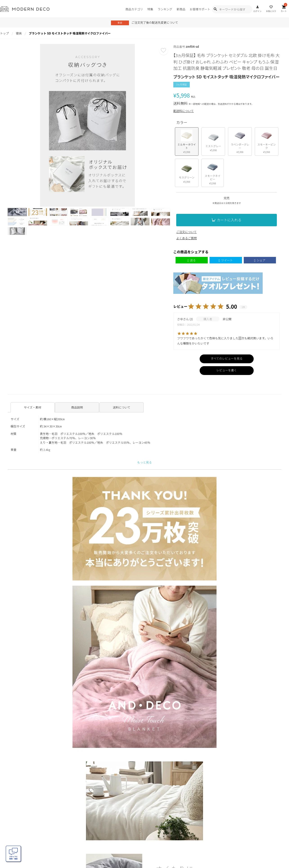The width and height of the screenshot is (289, 868).
Task: Switch to the 商品説明 tab
Action: (x=77, y=407)
